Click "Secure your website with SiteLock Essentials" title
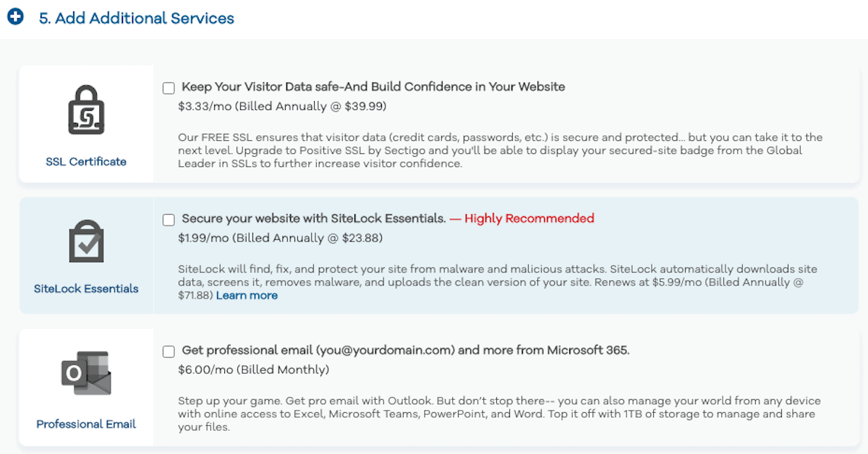The image size is (868, 454). coord(313,218)
